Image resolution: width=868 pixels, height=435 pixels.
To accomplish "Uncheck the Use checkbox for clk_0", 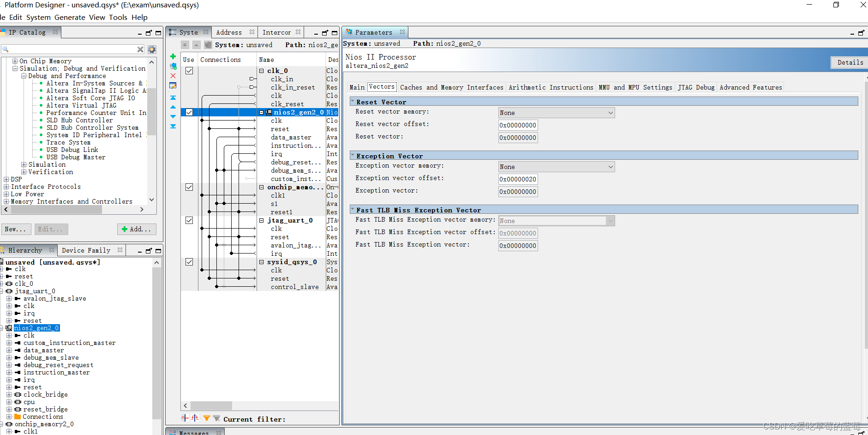I will (x=189, y=71).
